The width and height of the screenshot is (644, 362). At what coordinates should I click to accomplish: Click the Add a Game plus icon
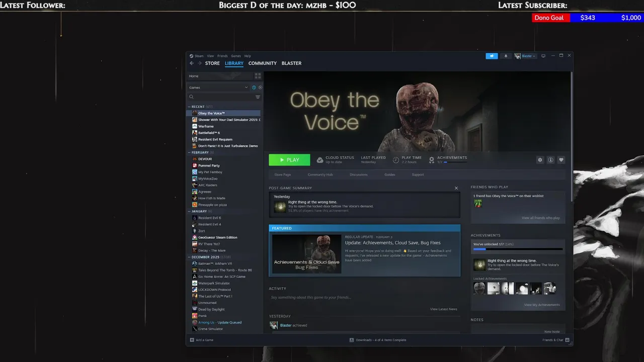coord(192,340)
